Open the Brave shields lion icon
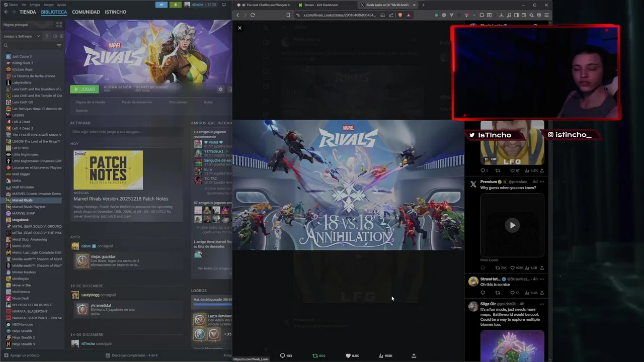This screenshot has height=362, width=644. point(400,15)
